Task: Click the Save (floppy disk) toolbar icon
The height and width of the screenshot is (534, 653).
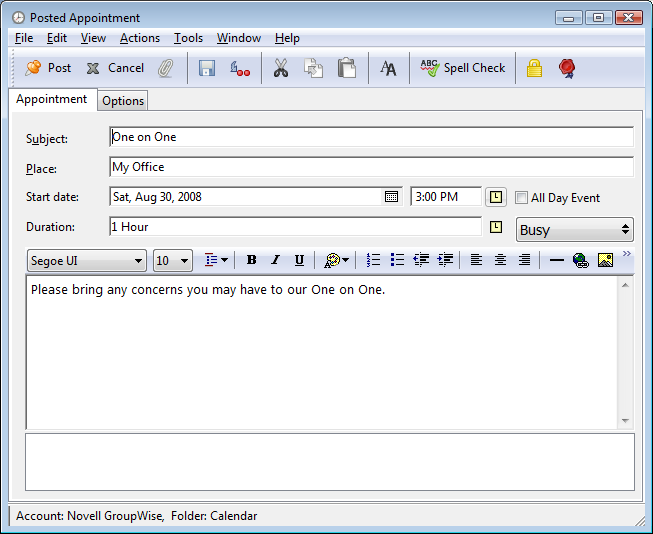Action: (x=207, y=68)
